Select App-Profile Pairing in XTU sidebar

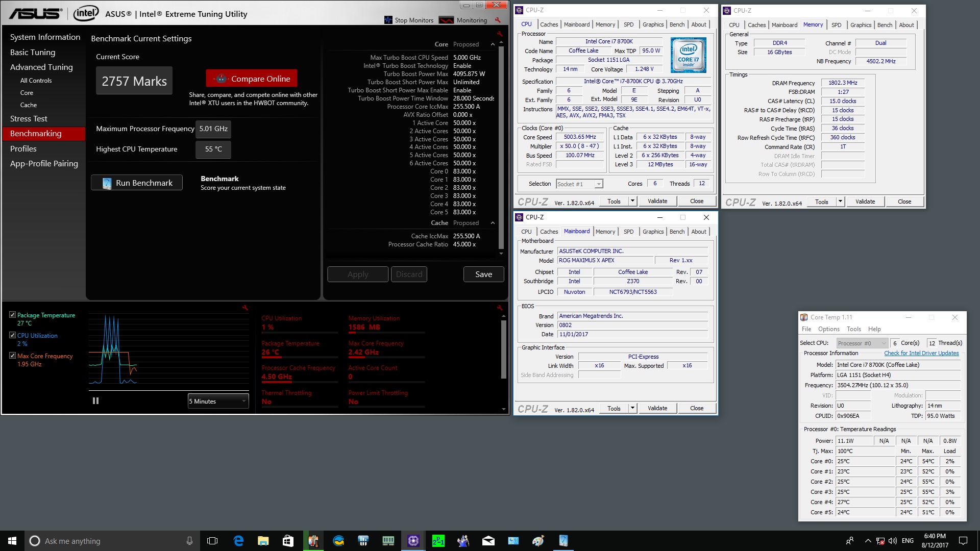pos(44,163)
